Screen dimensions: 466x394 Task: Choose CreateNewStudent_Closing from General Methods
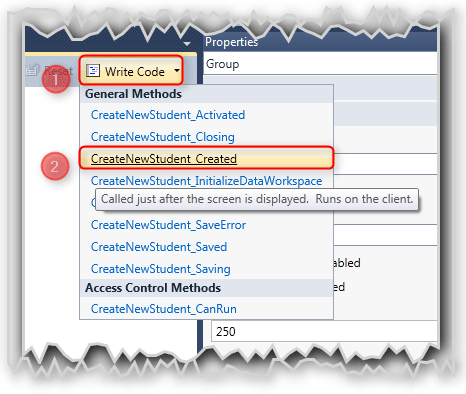tap(163, 137)
